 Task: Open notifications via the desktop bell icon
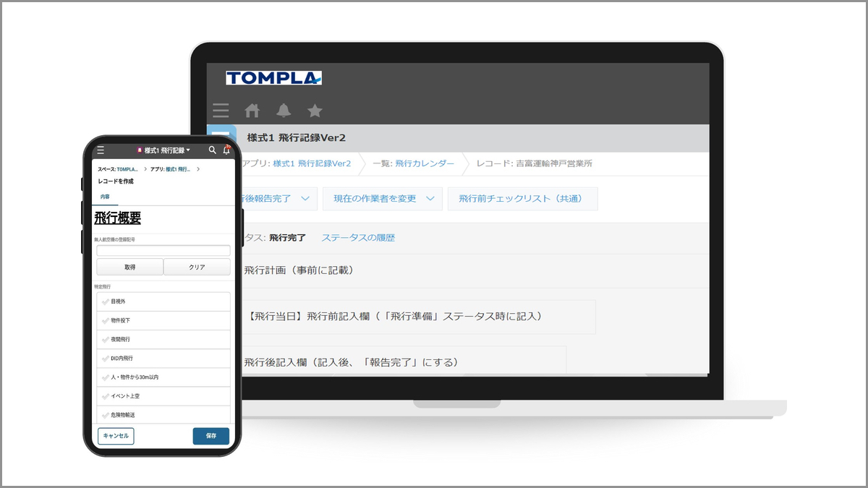tap(284, 110)
